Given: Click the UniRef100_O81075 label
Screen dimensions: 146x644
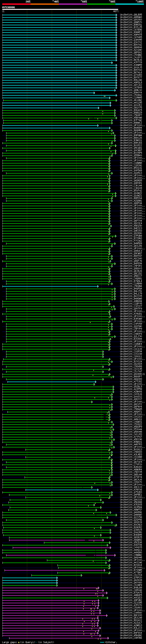Looking at the screenshot, I should click(x=131, y=108).
